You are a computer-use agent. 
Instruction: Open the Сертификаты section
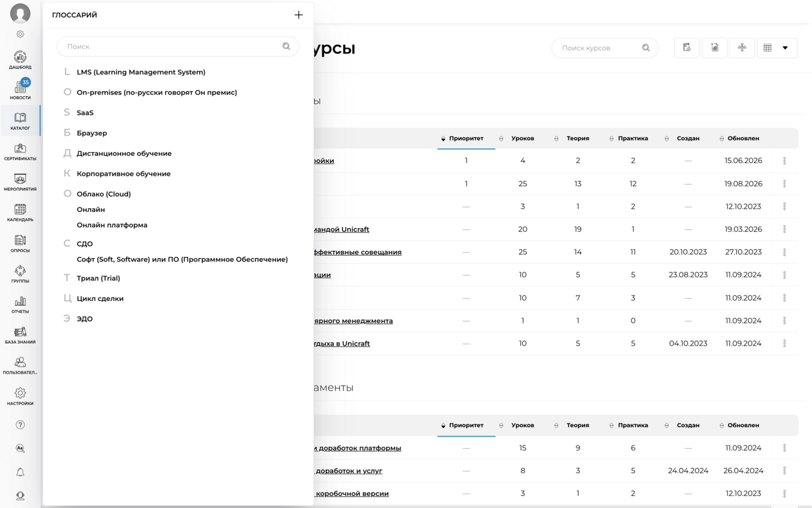20,151
